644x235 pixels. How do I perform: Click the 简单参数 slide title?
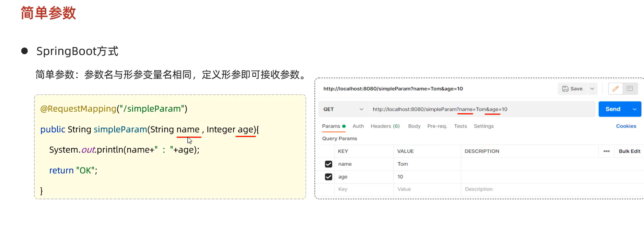click(48, 13)
